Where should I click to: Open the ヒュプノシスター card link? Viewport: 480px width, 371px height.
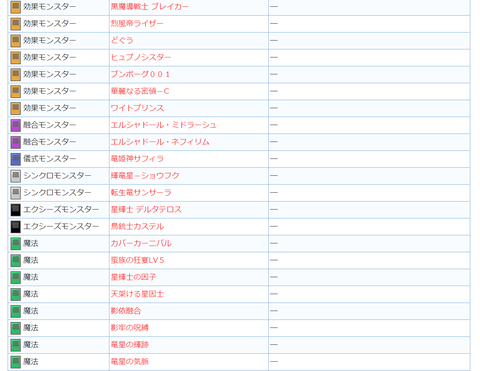click(141, 57)
